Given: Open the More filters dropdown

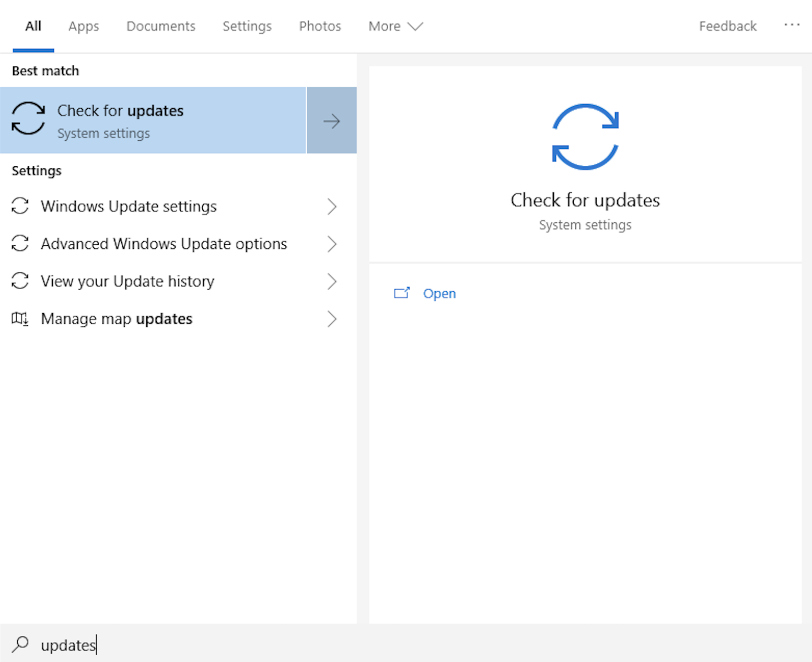Looking at the screenshot, I should (x=396, y=26).
